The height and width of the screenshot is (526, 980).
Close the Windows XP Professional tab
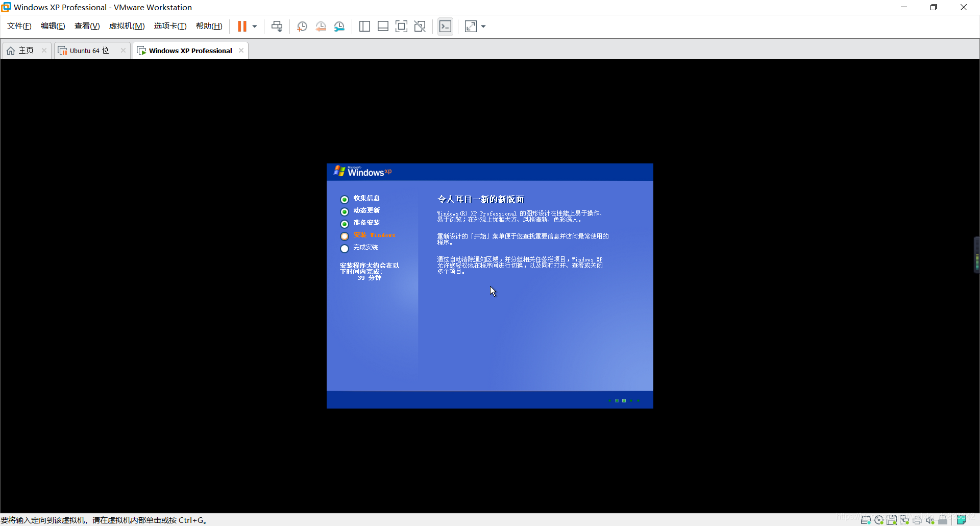click(241, 50)
